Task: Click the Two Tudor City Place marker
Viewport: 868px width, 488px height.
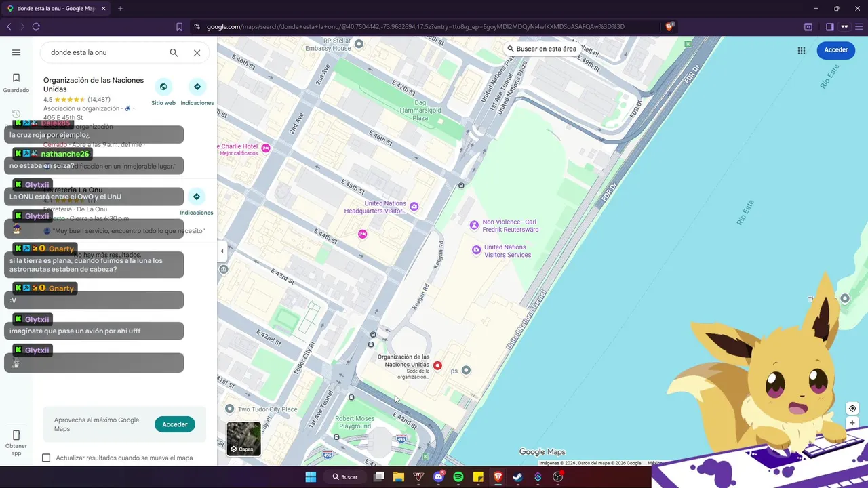Action: click(230, 409)
